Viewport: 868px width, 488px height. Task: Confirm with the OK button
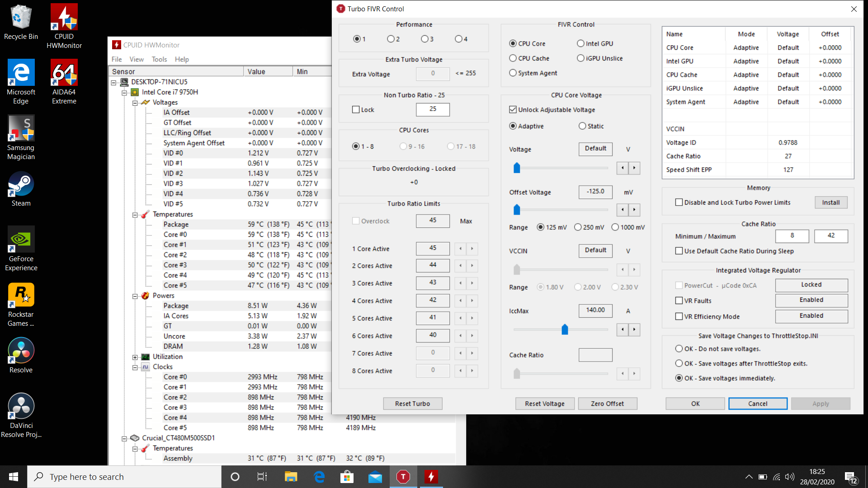(695, 404)
